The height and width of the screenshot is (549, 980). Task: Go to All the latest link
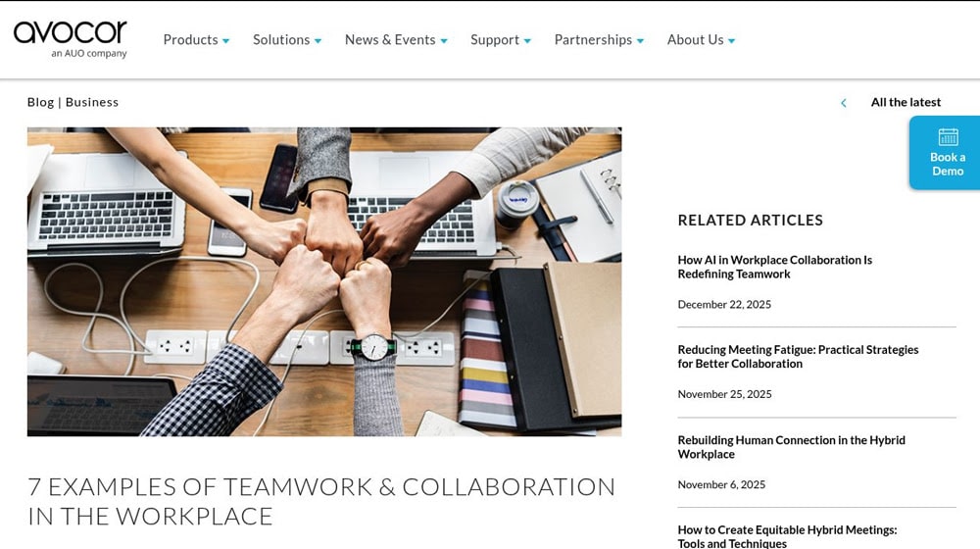click(x=906, y=102)
